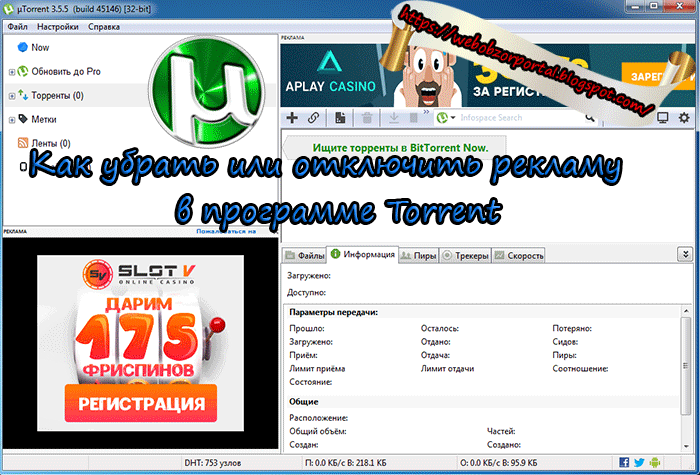Select Метки in the sidebar
Viewport: 700px width, 475px height.
tap(44, 120)
